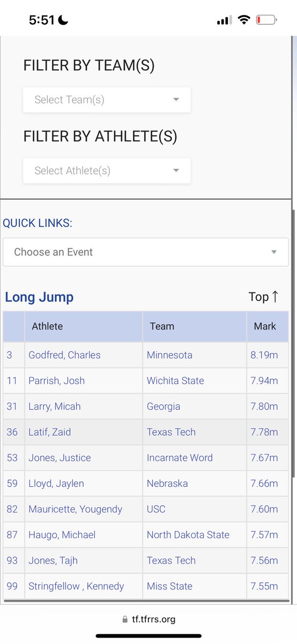The image size is (297, 644).
Task: Click the page scrollbar on right edge
Action: pyautogui.click(x=293, y=343)
